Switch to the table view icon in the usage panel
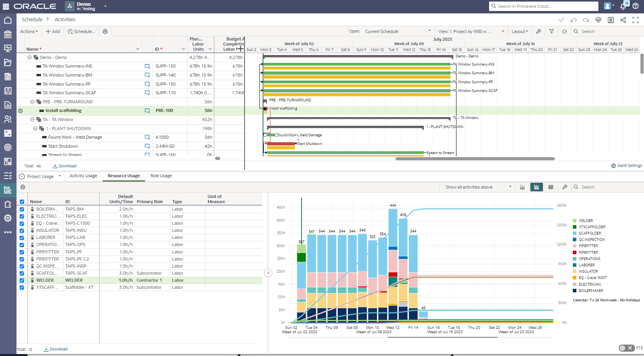 point(551,187)
